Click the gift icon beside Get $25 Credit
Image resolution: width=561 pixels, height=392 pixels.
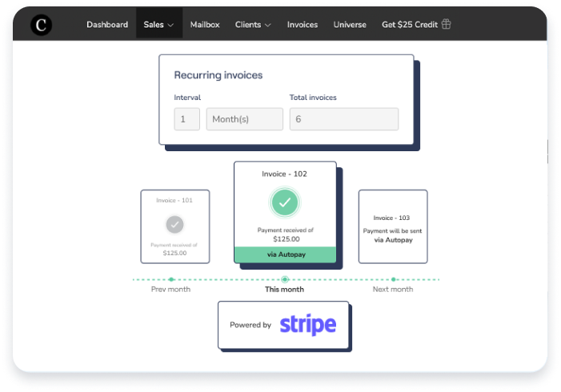click(x=447, y=25)
